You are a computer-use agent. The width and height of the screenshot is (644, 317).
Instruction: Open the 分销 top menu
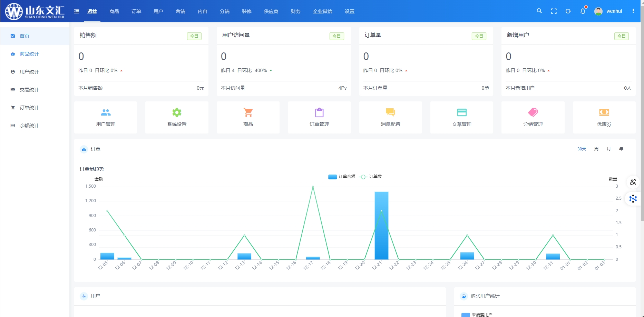(225, 11)
